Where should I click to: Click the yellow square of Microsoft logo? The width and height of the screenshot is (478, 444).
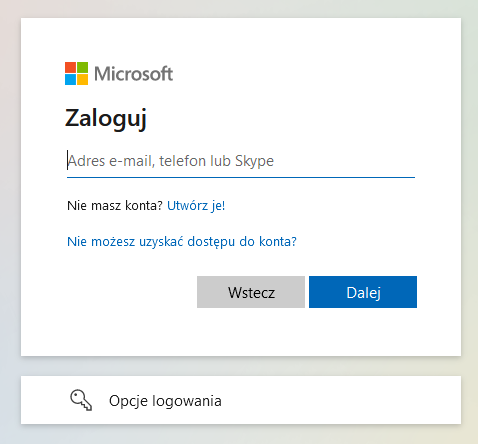point(82,79)
